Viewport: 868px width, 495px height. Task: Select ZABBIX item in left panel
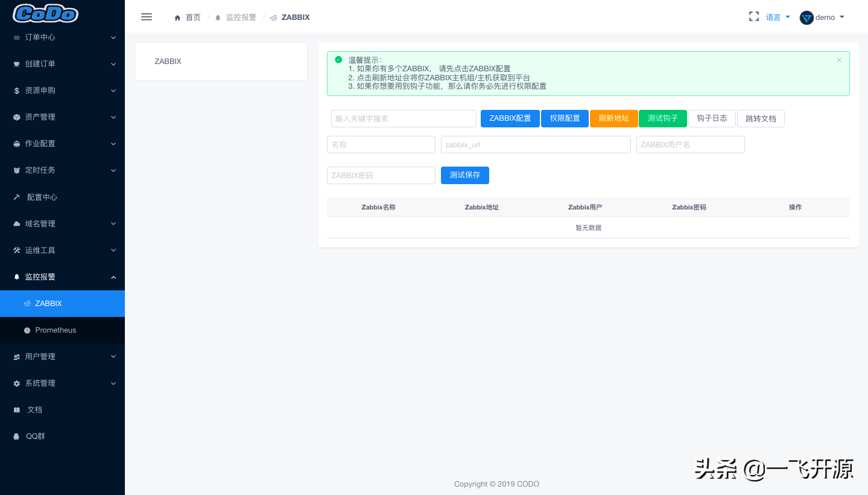168,62
